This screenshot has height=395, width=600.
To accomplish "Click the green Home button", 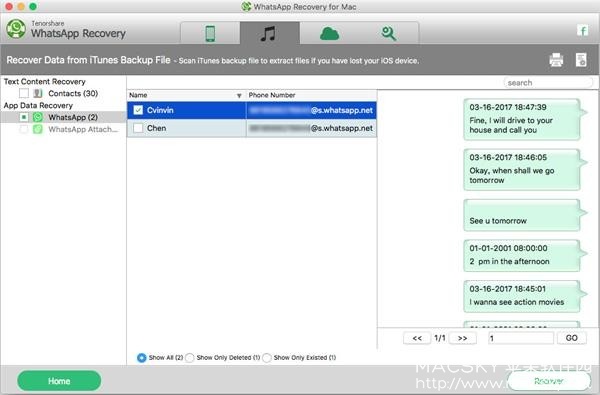I will click(59, 381).
